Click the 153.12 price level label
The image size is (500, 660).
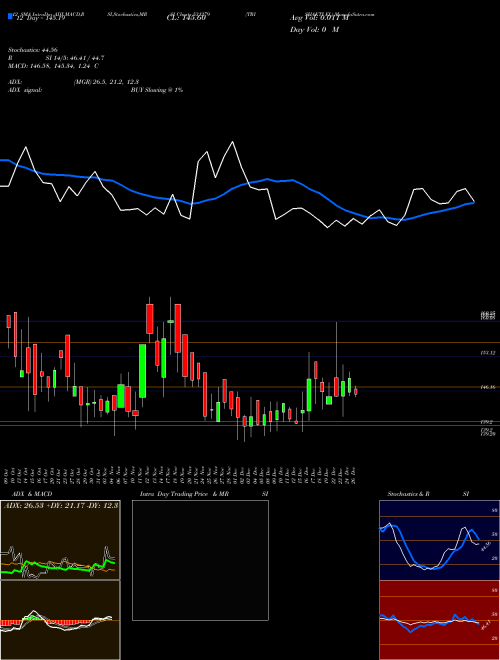point(488,353)
